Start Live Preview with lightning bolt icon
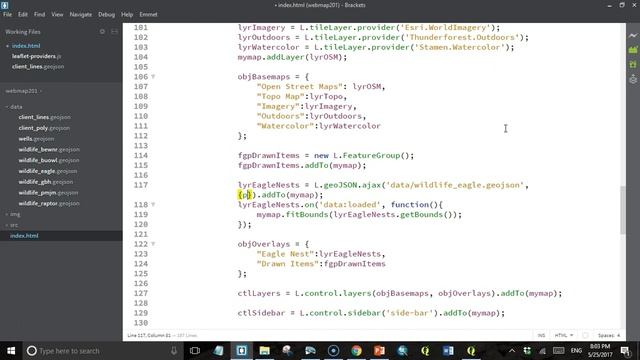This screenshot has height=360, width=640. coord(633,36)
